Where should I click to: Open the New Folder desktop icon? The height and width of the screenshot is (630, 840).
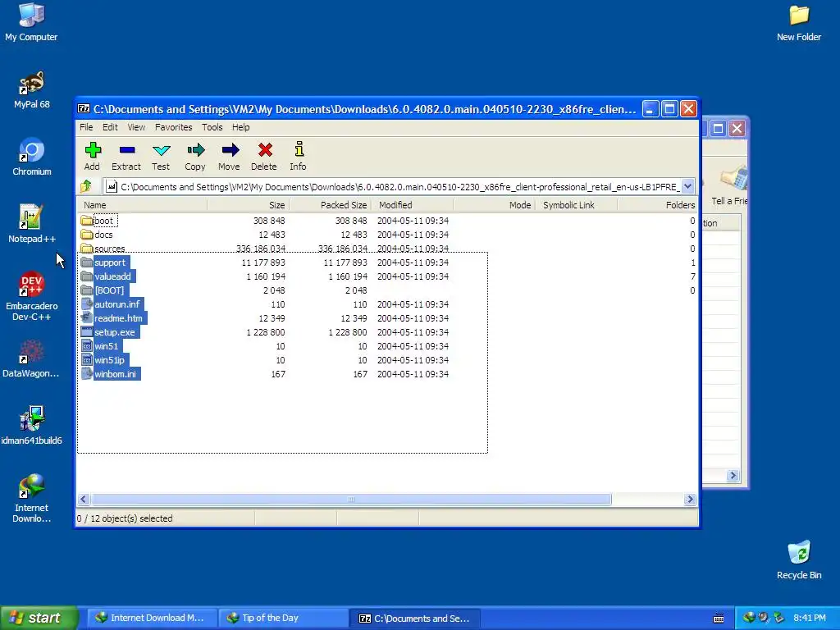point(799,22)
